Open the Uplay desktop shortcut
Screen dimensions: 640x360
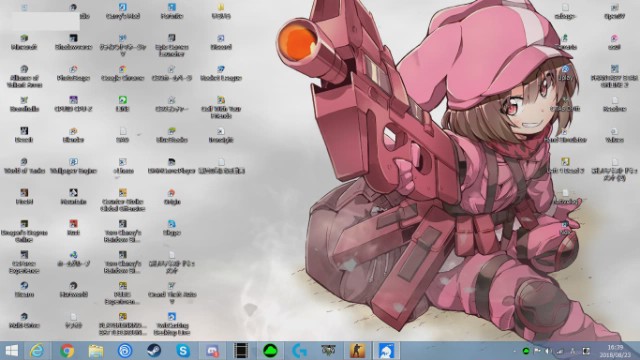[x=565, y=73]
